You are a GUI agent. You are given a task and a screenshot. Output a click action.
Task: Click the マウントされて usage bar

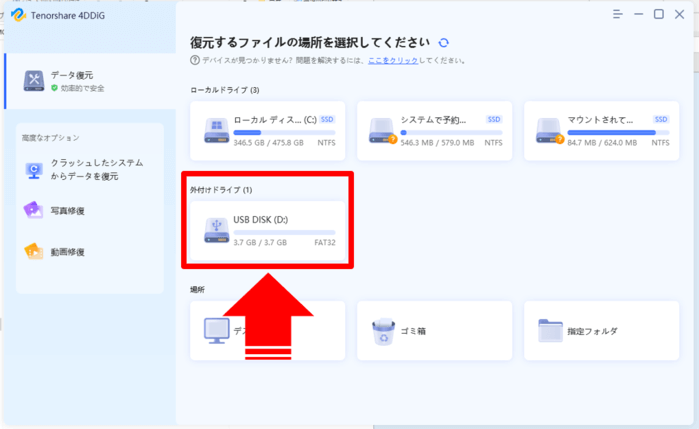pos(618,132)
